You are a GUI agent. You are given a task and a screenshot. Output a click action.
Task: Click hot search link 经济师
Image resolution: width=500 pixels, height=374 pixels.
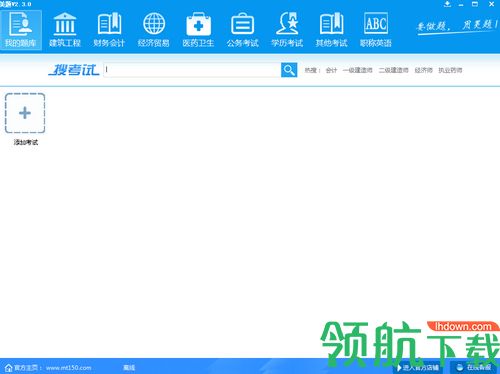tap(423, 70)
